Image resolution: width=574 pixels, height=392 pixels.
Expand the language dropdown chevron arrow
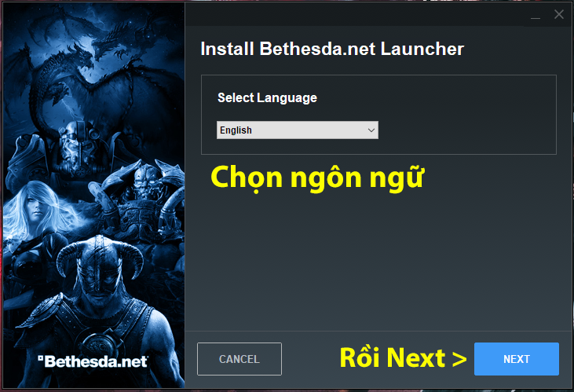(371, 130)
